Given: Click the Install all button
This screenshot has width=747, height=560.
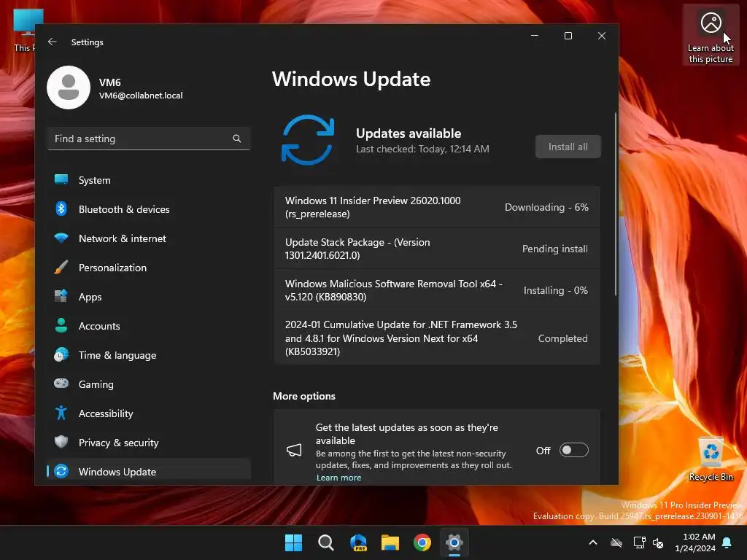Looking at the screenshot, I should point(568,147).
